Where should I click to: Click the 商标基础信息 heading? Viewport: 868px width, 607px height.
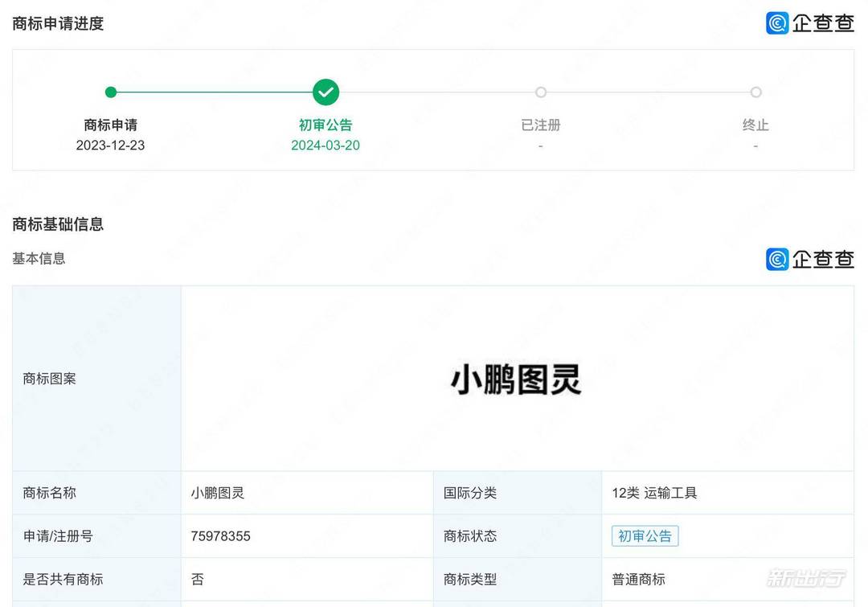(58, 224)
